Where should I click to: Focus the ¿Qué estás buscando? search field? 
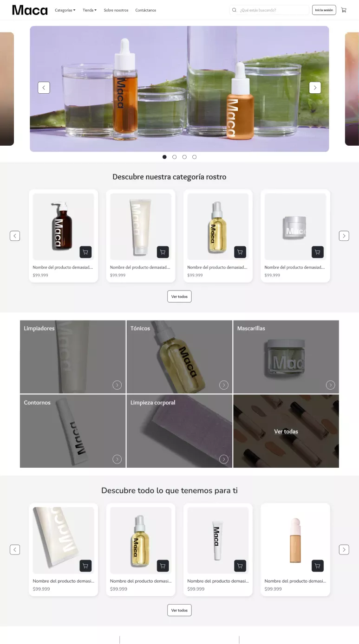coord(274,10)
